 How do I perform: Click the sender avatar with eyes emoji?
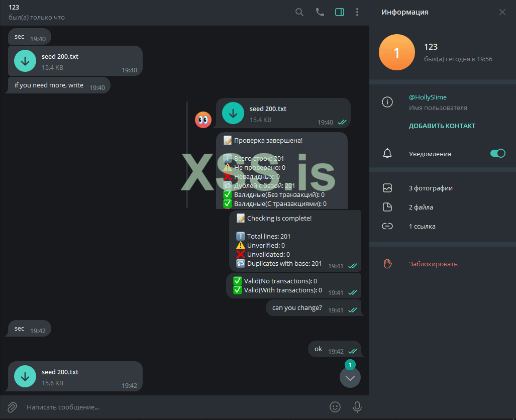203,120
